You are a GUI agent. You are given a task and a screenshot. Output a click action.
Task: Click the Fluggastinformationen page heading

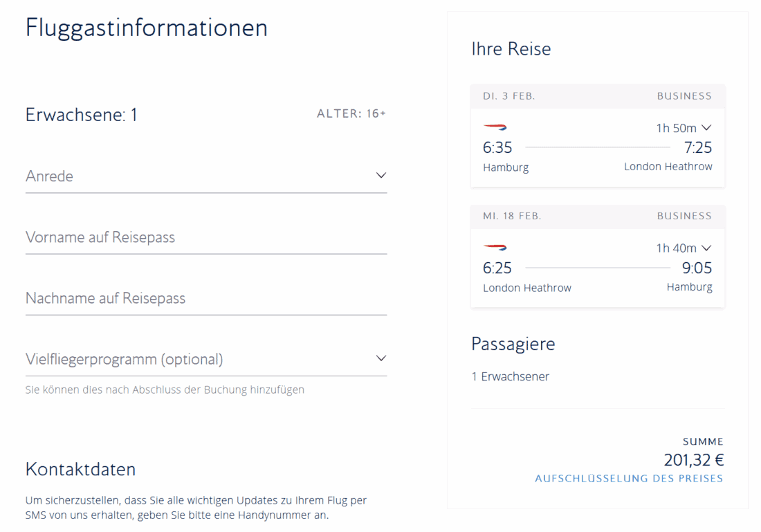147,28
